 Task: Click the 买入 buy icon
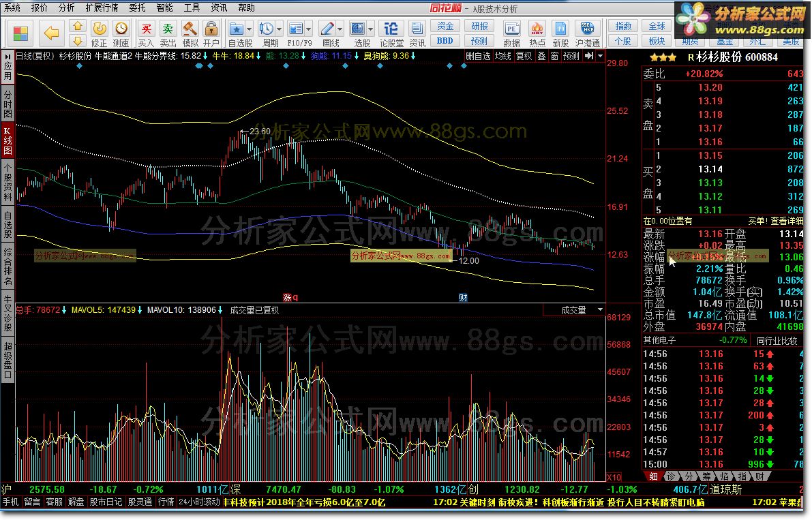tap(146, 33)
